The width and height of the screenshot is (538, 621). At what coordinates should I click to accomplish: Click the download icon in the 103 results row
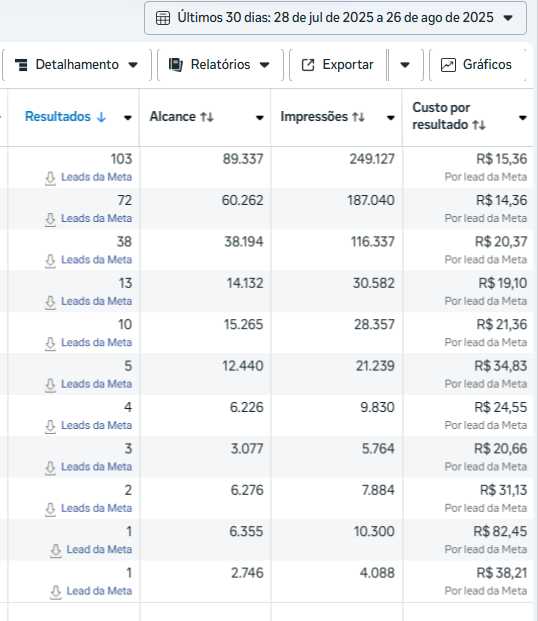click(50, 178)
